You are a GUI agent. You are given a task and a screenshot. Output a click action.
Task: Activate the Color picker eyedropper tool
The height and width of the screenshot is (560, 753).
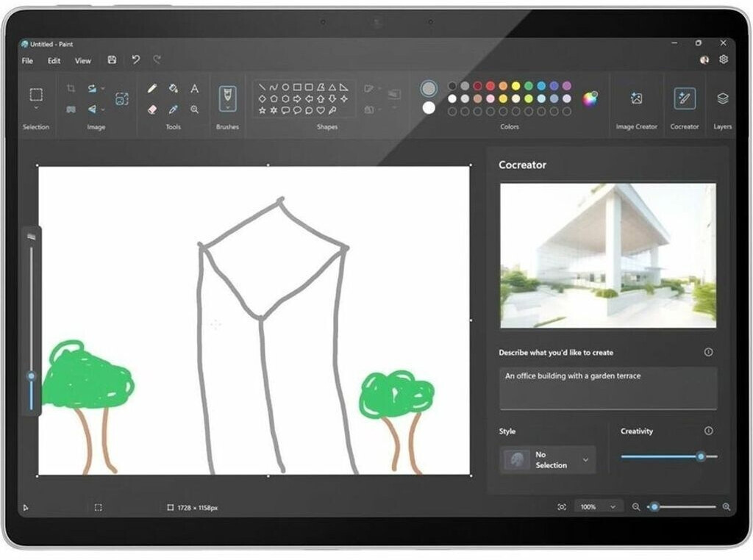click(x=174, y=109)
